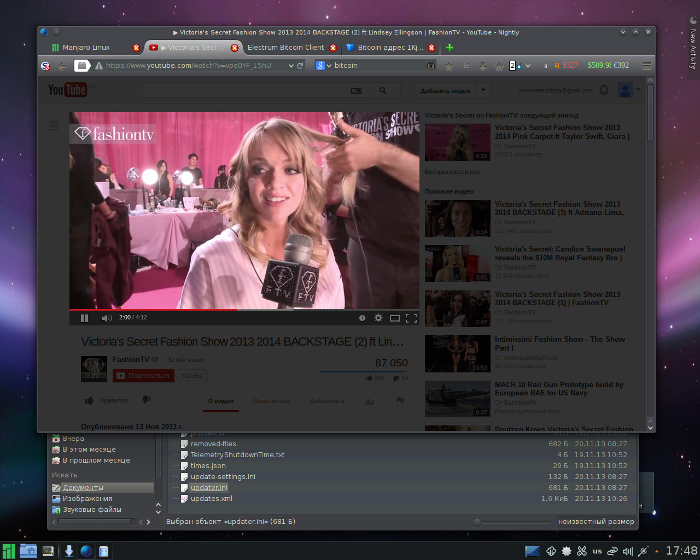Open the FashionTV channel name link
The image size is (700, 560).
pos(131,359)
